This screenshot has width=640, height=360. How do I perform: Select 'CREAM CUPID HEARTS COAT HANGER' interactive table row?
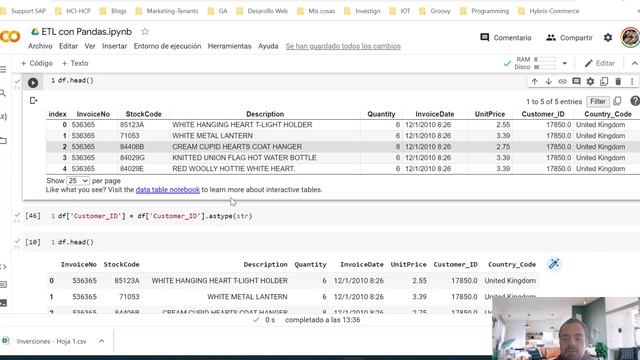pos(343,147)
